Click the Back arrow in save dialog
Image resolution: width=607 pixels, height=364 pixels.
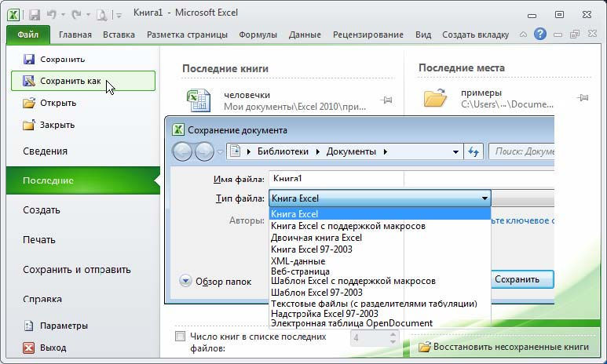click(x=182, y=151)
